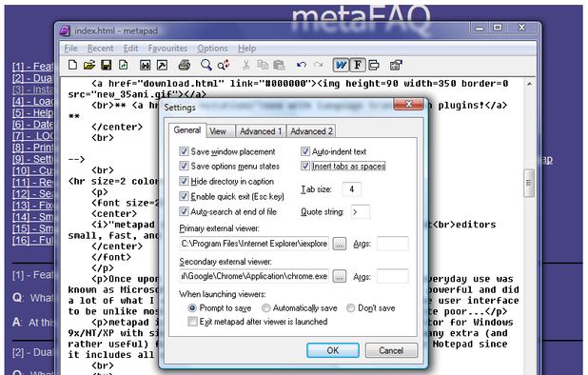Click the Secondary external viewer path field
The width and height of the screenshot is (588, 375).
click(254, 276)
